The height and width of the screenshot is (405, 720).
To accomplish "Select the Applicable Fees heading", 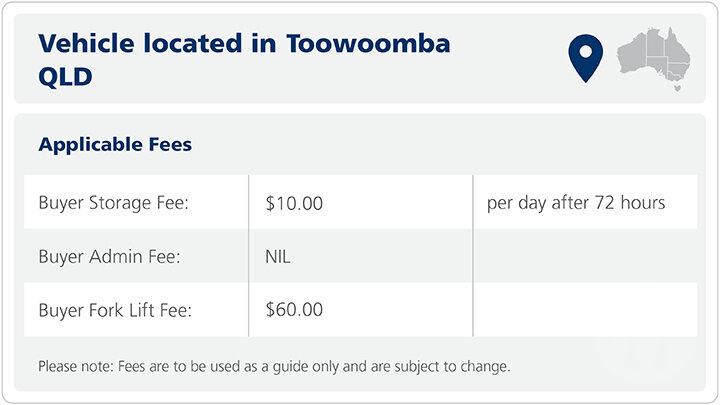I will pos(115,145).
